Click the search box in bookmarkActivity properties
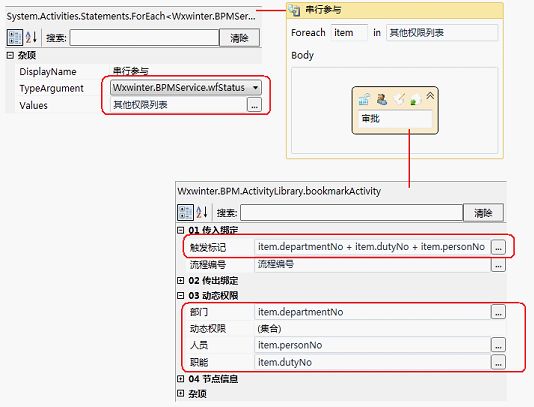Viewport: 534px width, 407px height. (351, 213)
